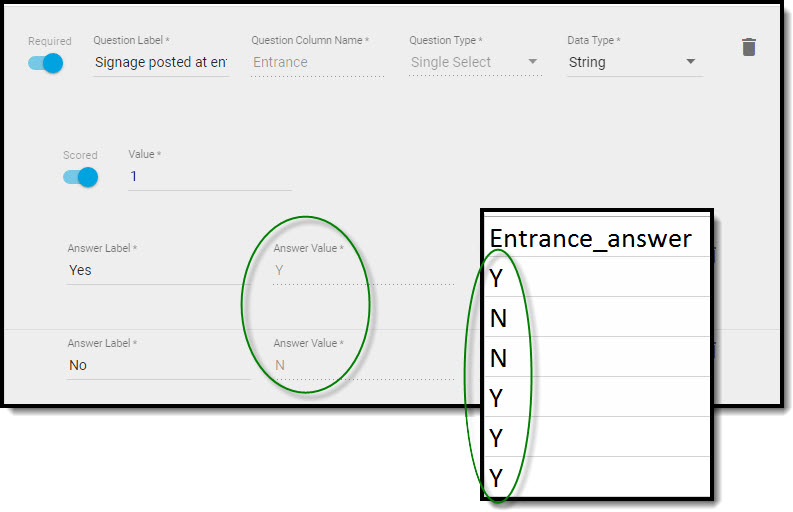The height and width of the screenshot is (512, 793).
Task: Open the Data Type dropdown
Action: pos(634,62)
